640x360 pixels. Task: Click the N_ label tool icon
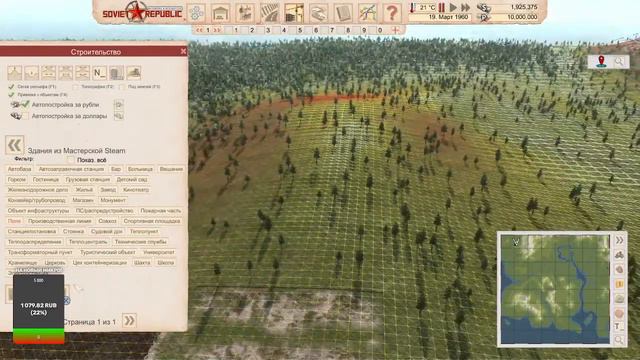(99, 73)
